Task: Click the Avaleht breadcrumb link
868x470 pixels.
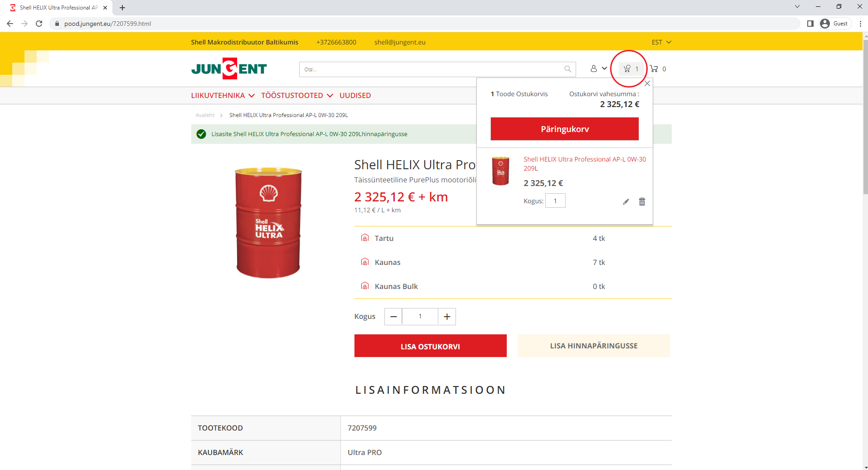Action: point(205,115)
